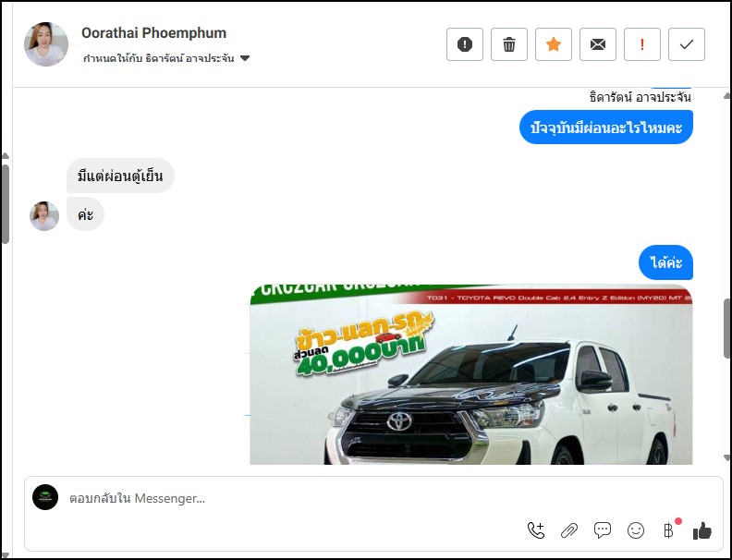
Task: Click the page avatar beside reply box
Action: coord(45,497)
